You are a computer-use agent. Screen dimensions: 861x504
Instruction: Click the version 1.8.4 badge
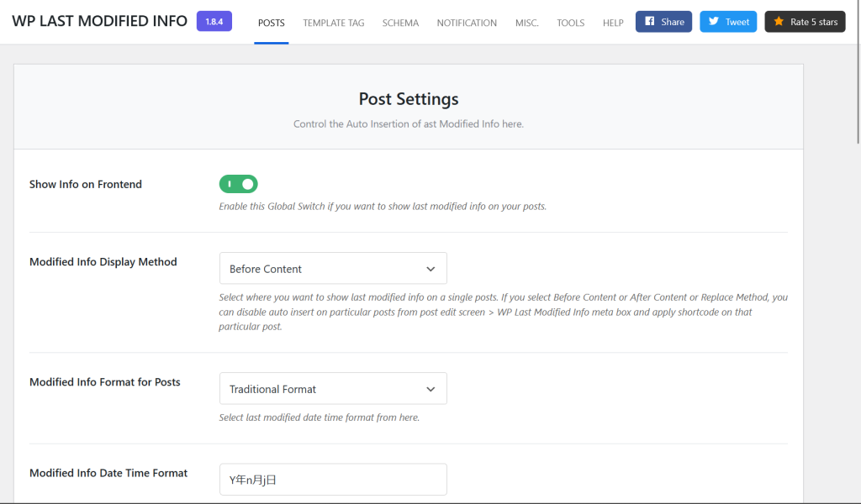tap(214, 21)
